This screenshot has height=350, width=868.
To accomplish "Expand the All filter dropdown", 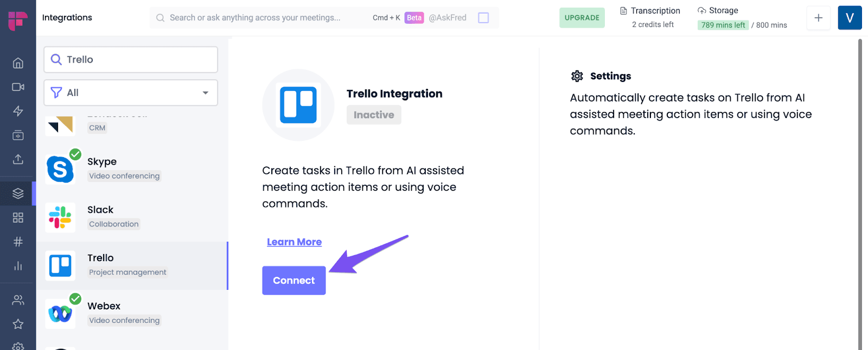I will (131, 93).
